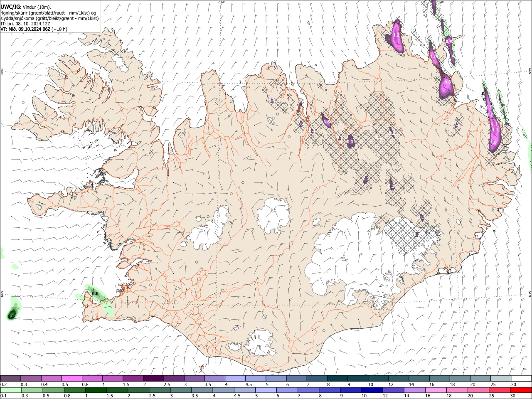
Task: Select the lavender 4 snow legend swatch
Action: tap(235, 378)
